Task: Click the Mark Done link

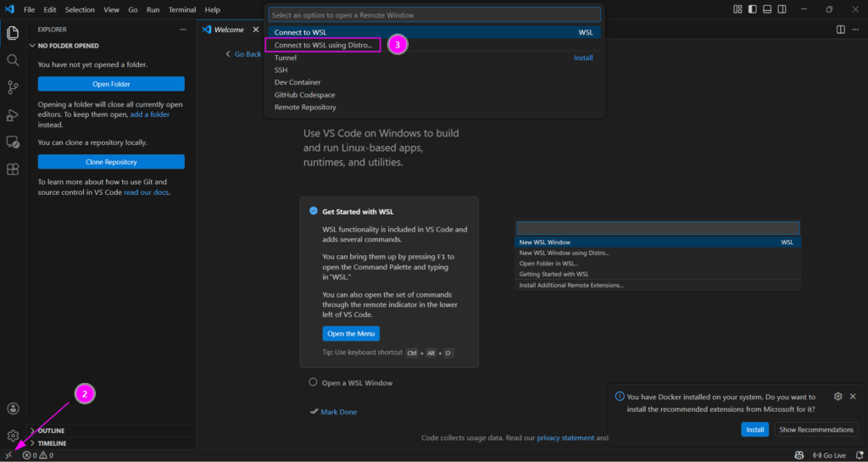Action: [x=334, y=412]
